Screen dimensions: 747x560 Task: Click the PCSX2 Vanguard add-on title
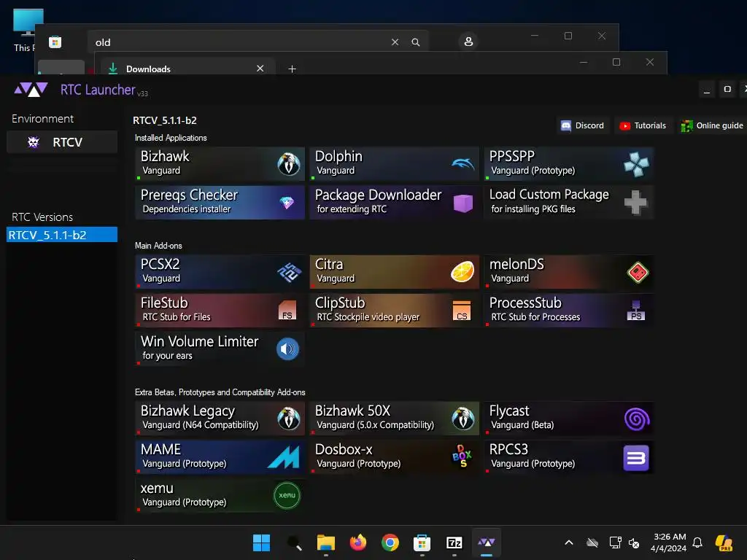(160, 264)
